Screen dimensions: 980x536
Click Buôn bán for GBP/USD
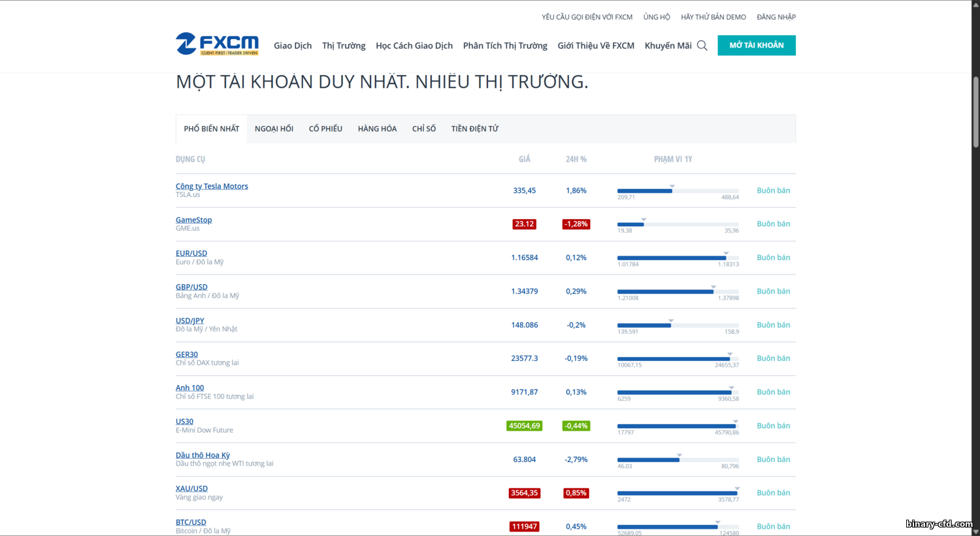click(774, 291)
